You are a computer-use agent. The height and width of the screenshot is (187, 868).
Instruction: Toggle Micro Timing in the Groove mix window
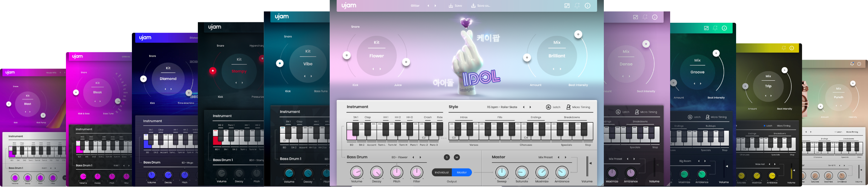716,117
